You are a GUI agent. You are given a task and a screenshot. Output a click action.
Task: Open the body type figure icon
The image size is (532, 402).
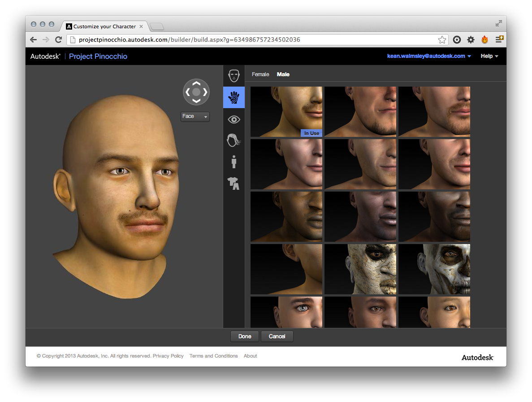234,162
